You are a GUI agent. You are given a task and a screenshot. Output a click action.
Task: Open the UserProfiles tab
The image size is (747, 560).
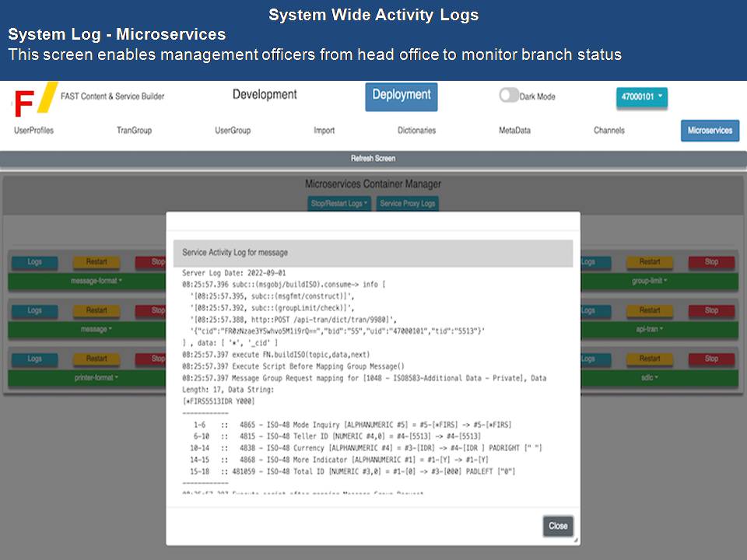point(33,131)
